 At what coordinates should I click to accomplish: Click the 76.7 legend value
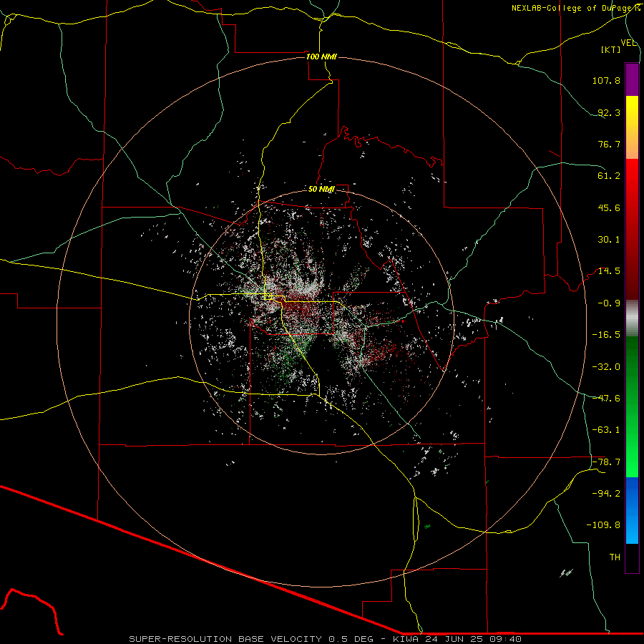(x=609, y=144)
